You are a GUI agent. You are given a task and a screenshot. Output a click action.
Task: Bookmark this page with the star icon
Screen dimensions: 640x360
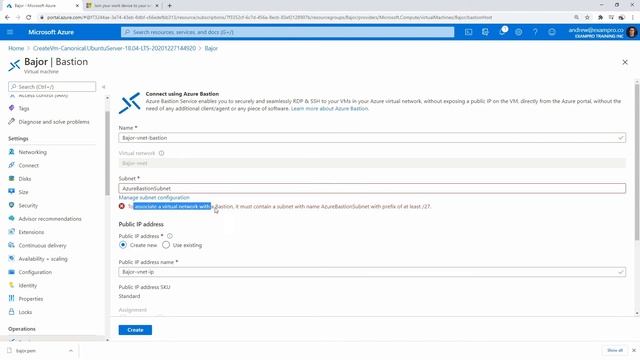587,17
